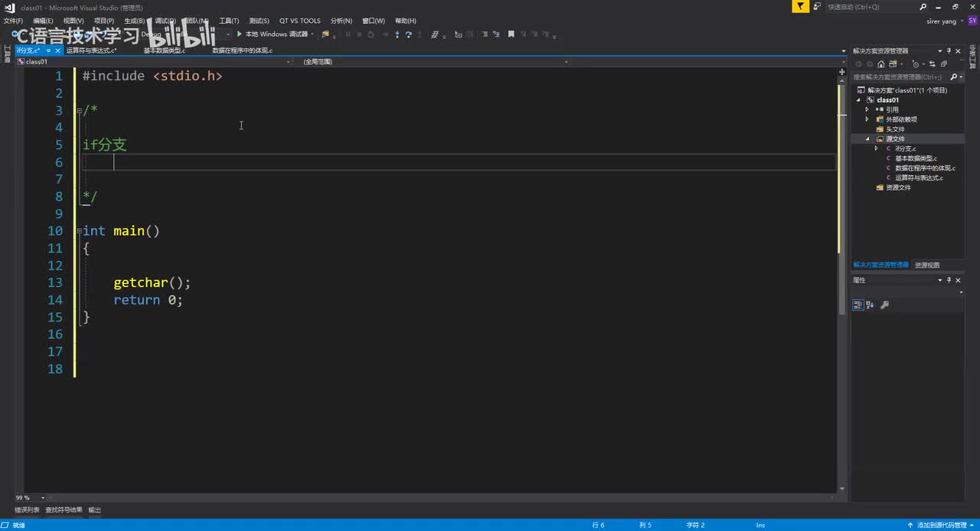Collapse the main function at line 10
Screen dimensions: 980x531
tap(79, 231)
